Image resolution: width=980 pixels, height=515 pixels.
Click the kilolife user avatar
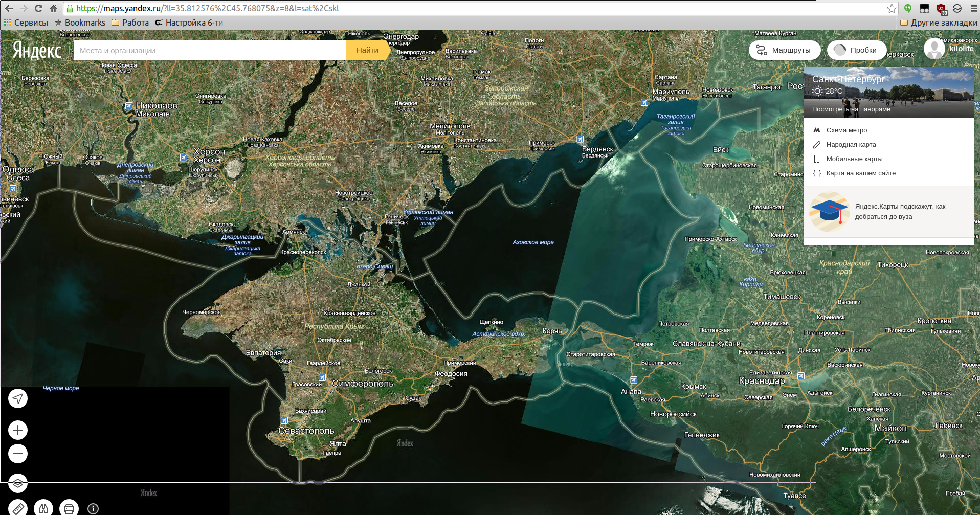[934, 49]
